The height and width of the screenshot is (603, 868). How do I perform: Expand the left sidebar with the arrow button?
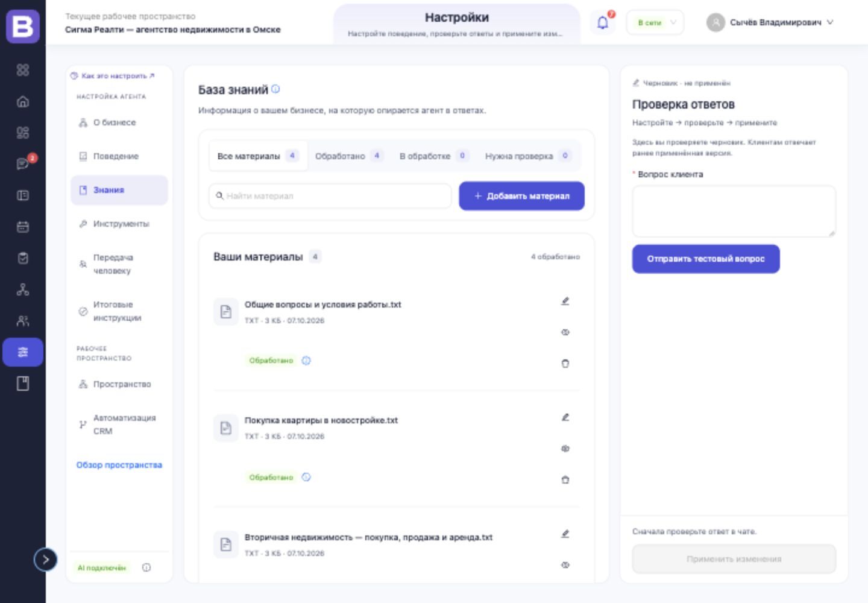(45, 560)
